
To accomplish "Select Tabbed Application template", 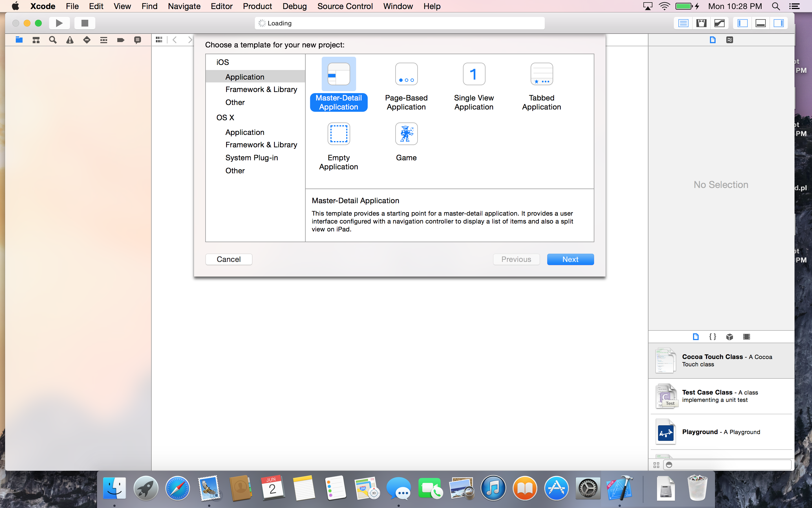I will [541, 86].
